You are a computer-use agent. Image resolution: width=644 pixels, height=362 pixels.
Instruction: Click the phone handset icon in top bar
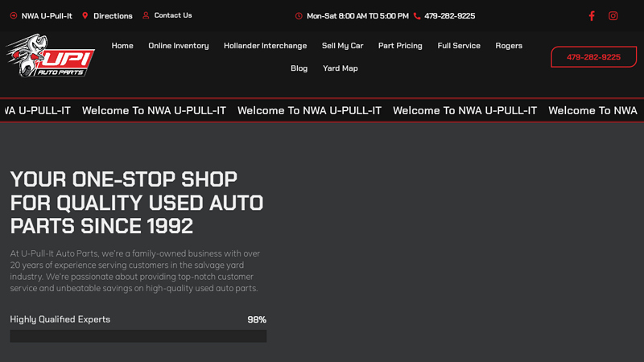pyautogui.click(x=417, y=16)
